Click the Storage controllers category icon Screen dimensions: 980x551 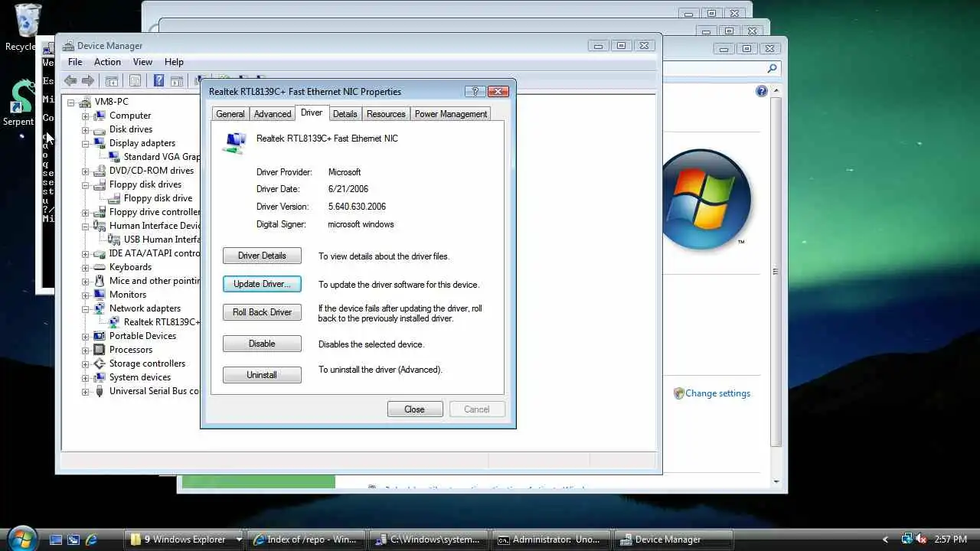point(100,364)
